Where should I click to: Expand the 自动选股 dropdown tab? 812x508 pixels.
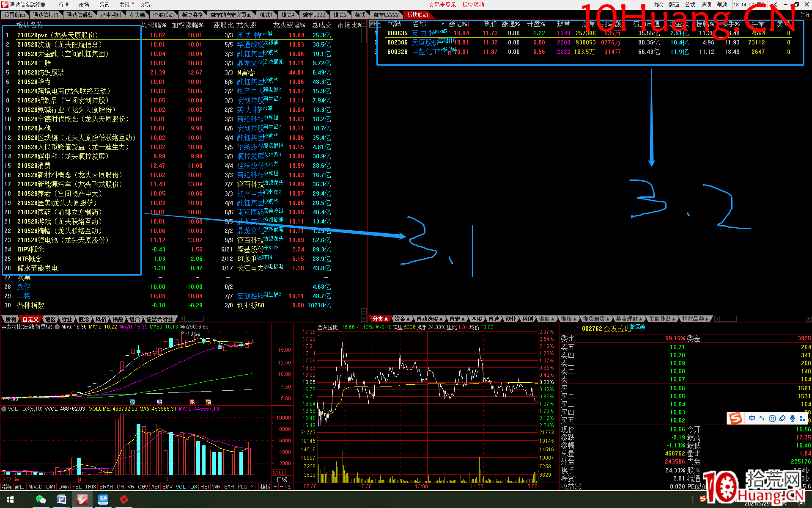point(429,319)
